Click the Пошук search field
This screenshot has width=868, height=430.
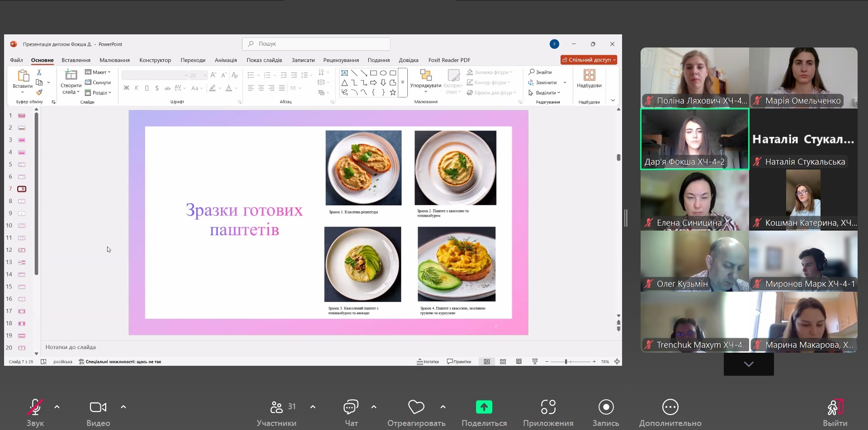(x=316, y=44)
